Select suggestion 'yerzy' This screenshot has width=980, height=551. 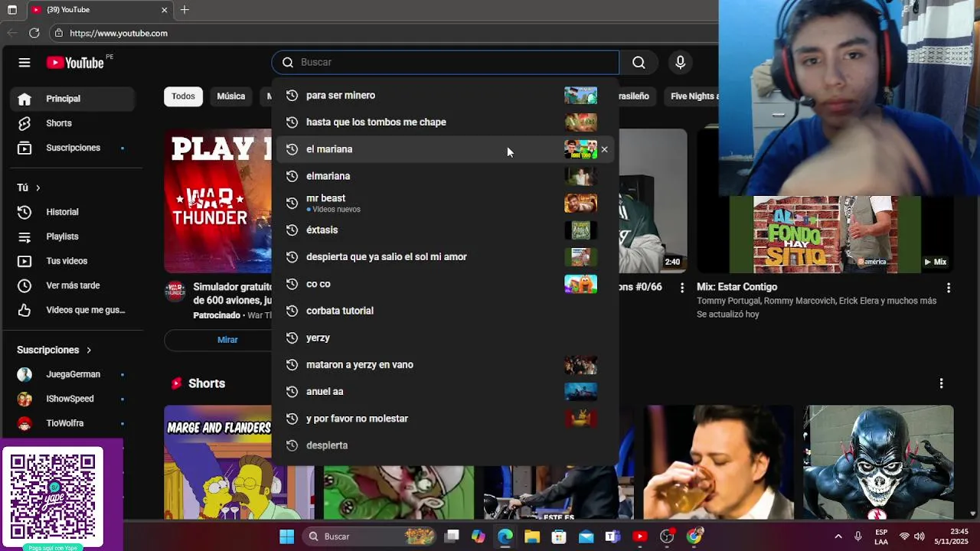click(x=445, y=337)
